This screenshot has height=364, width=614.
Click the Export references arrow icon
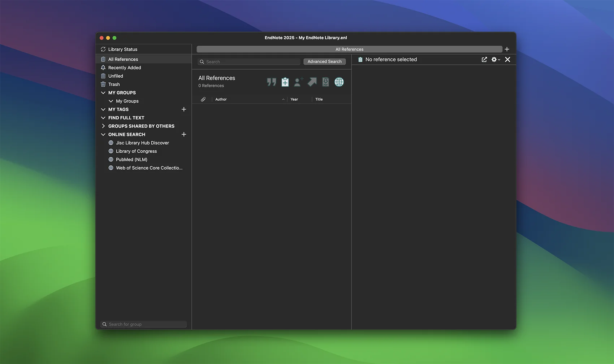(312, 82)
